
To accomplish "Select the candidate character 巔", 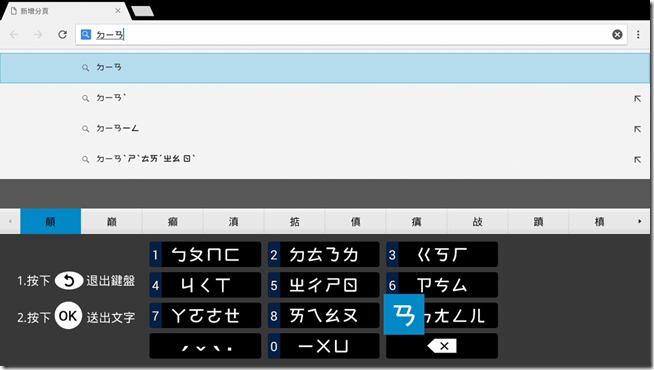I will [111, 221].
